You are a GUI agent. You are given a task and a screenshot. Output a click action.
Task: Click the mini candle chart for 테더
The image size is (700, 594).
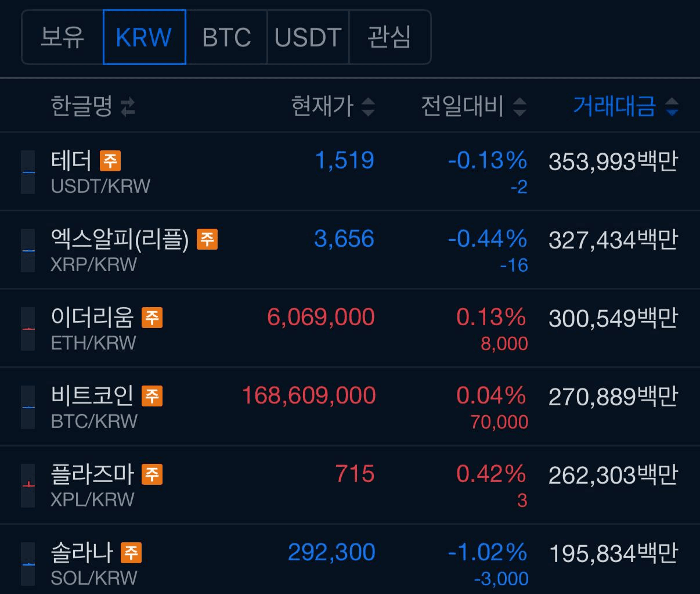point(28,172)
